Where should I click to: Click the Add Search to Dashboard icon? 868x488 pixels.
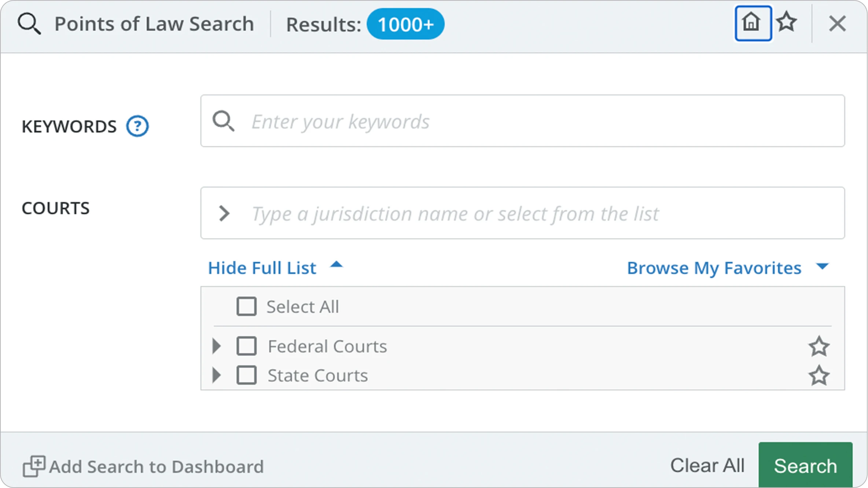point(34,466)
